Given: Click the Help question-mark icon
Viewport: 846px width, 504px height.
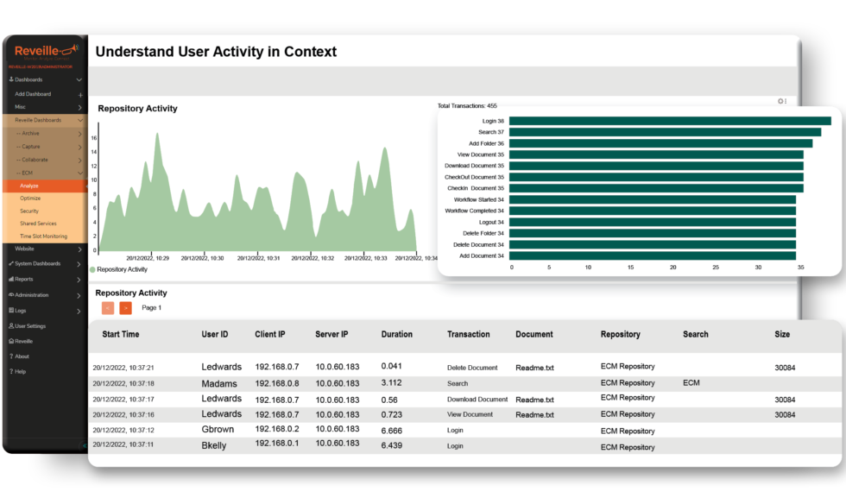Looking at the screenshot, I should click(x=10, y=371).
